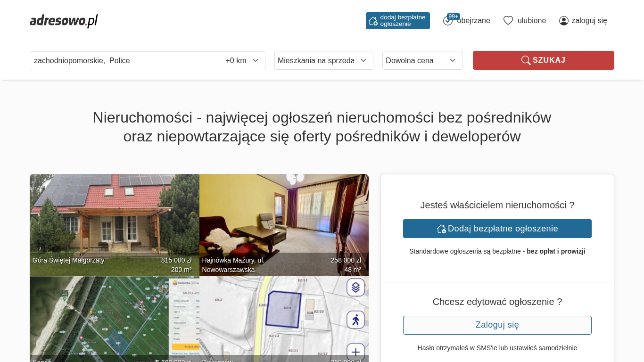Screen dimensions: 644x362
Task: Click the location field with Police
Action: pyautogui.click(x=125, y=61)
